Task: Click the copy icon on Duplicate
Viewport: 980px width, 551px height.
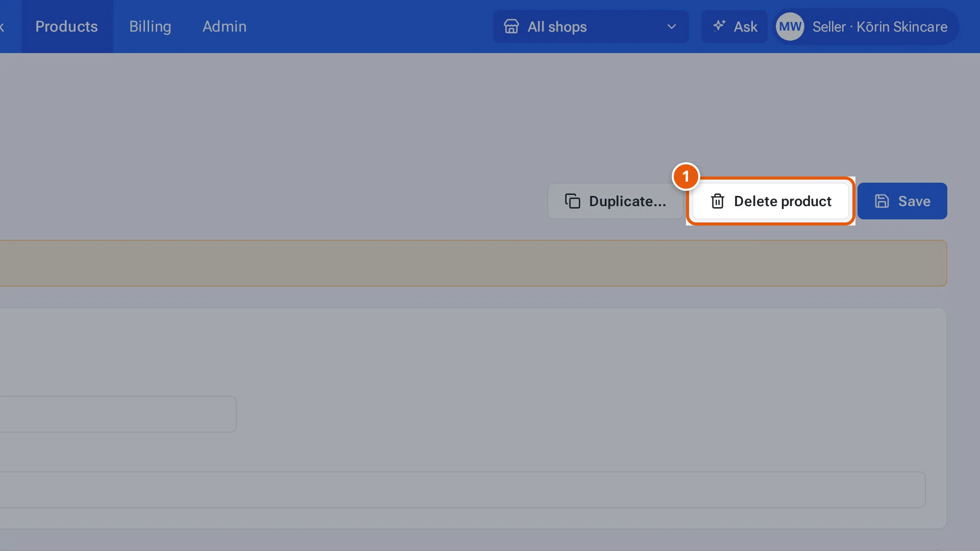Action: 573,201
